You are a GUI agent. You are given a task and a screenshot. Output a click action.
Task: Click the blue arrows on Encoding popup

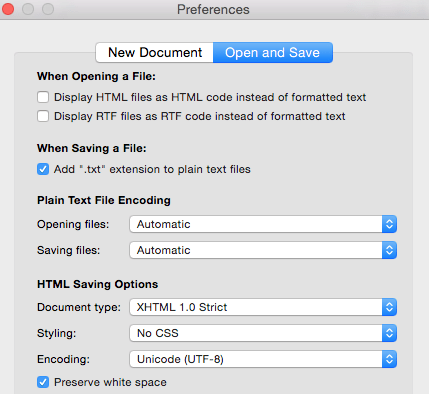[389, 359]
